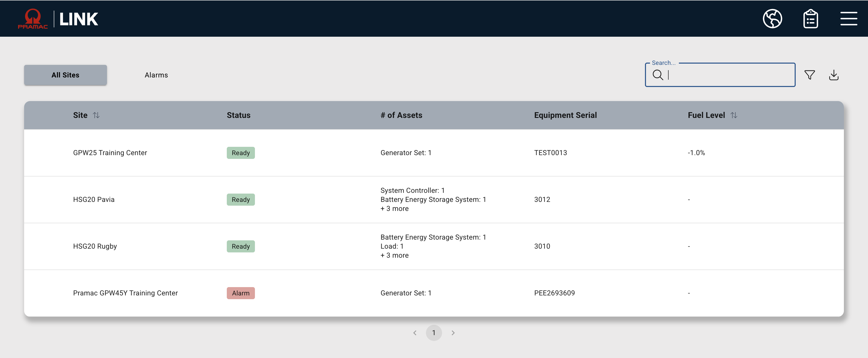
Task: Click serial PEE2693609
Action: point(554,293)
